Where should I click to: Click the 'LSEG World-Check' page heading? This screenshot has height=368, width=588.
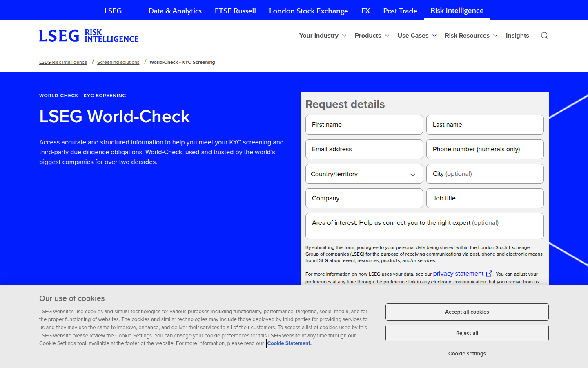(x=115, y=117)
